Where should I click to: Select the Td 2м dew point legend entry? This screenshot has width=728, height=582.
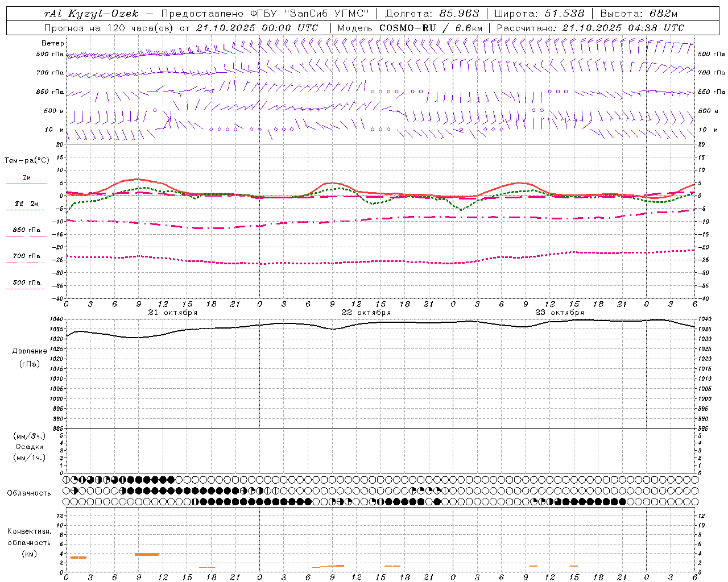pyautogui.click(x=26, y=203)
